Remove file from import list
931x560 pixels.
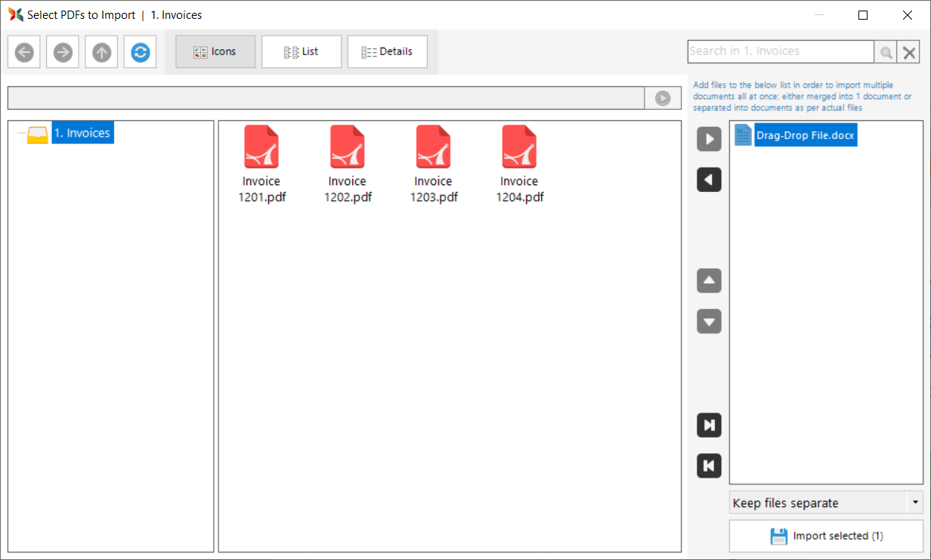(x=709, y=180)
